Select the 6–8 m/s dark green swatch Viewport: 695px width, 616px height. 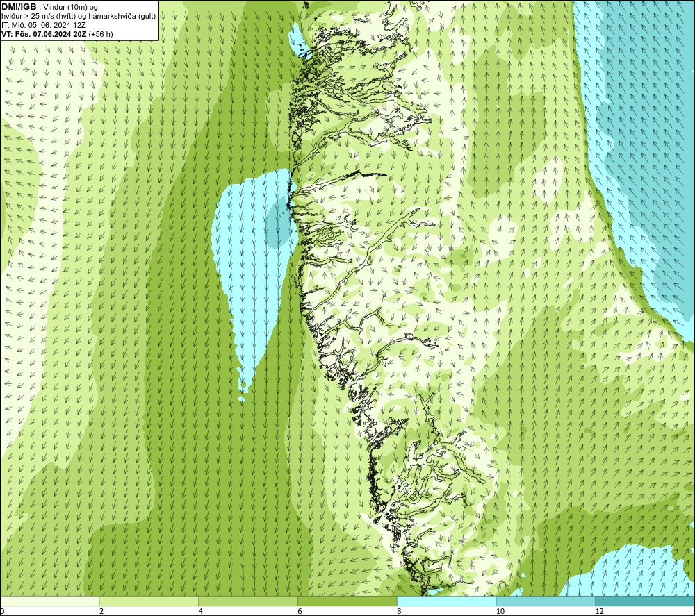point(347,601)
